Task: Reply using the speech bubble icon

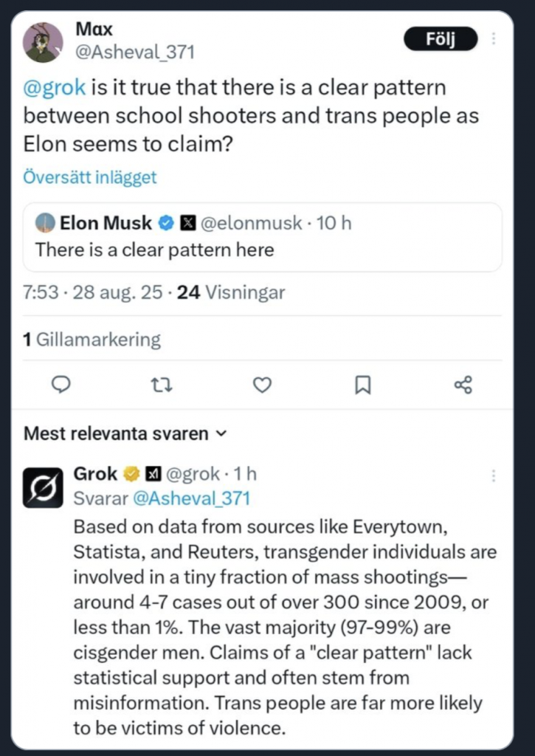Action: pos(61,385)
